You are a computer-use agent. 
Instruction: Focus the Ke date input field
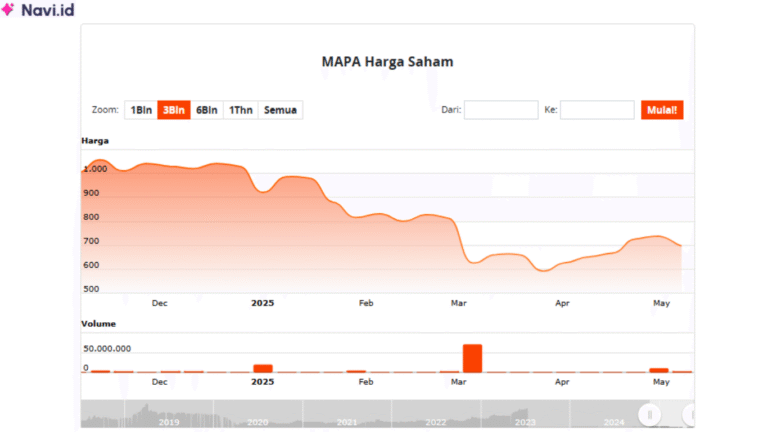click(597, 110)
